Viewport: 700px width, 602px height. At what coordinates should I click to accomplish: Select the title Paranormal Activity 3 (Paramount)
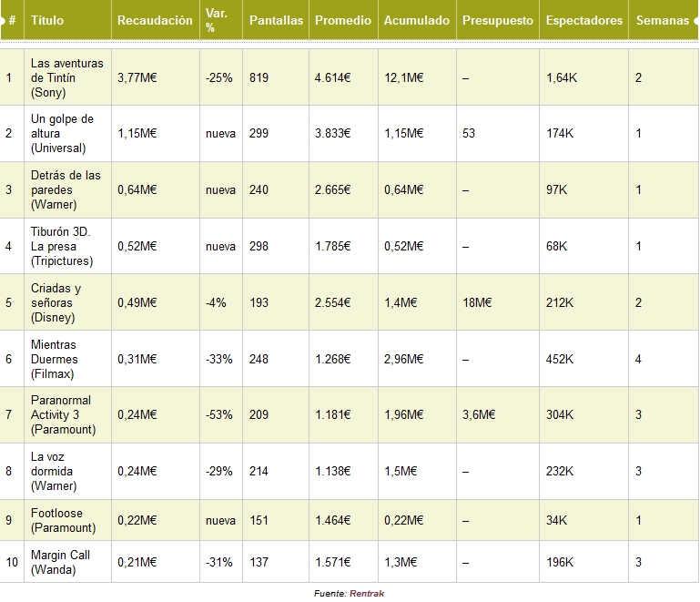point(63,414)
